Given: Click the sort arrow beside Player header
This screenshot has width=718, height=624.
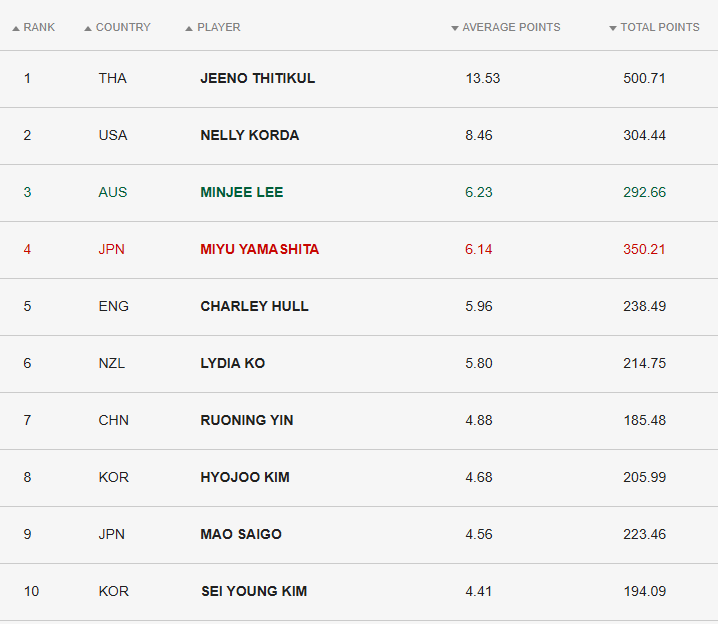Looking at the screenshot, I should [x=189, y=28].
